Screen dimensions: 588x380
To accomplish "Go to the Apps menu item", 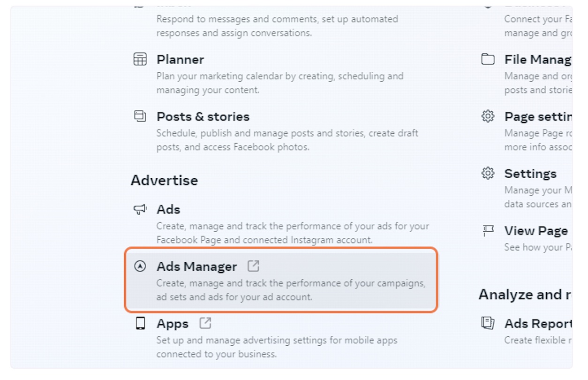I will click(x=173, y=324).
